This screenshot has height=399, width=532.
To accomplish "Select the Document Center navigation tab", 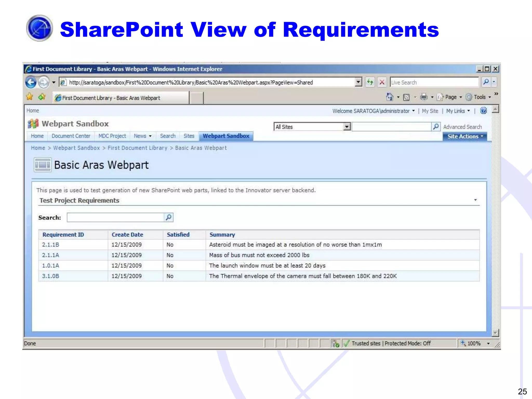I will (71, 136).
